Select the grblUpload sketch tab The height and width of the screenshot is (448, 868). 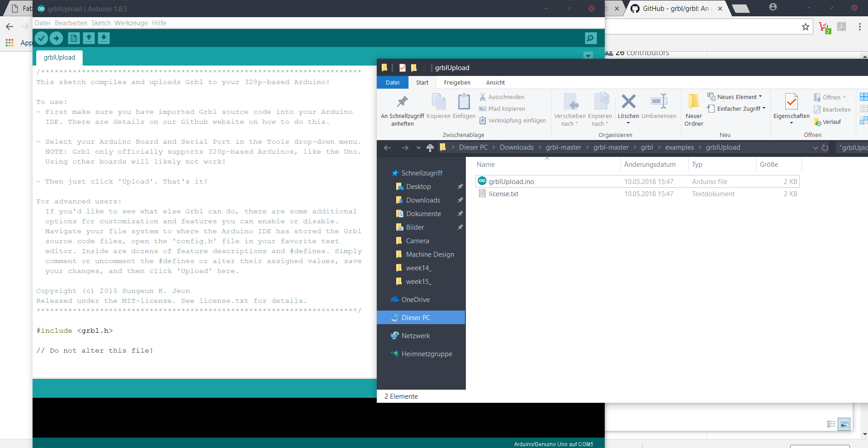[59, 57]
